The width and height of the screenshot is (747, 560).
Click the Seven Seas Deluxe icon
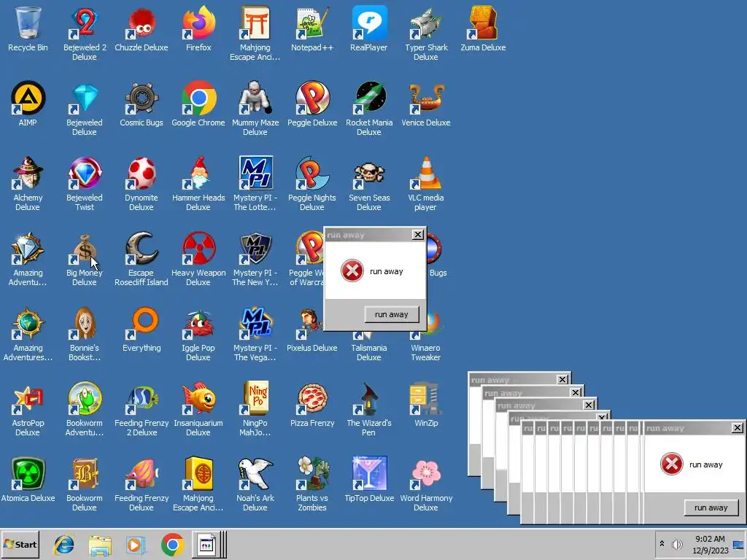click(368, 174)
